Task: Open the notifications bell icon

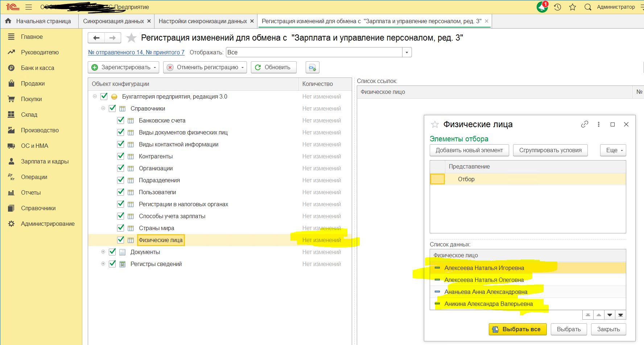Action: point(542,7)
